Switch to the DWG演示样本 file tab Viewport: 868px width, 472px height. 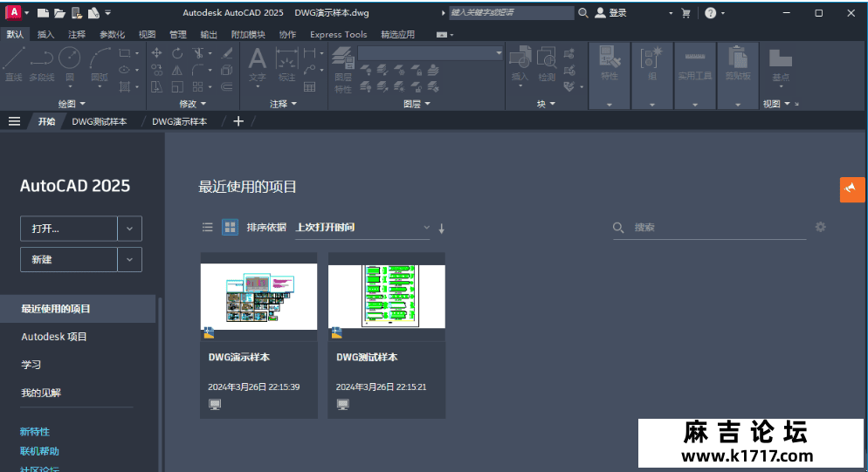(180, 122)
